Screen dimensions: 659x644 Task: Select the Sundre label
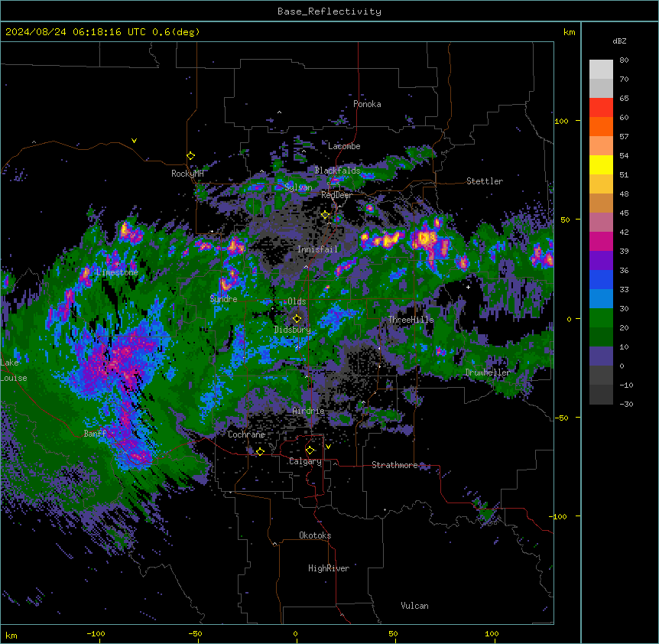pos(223,299)
